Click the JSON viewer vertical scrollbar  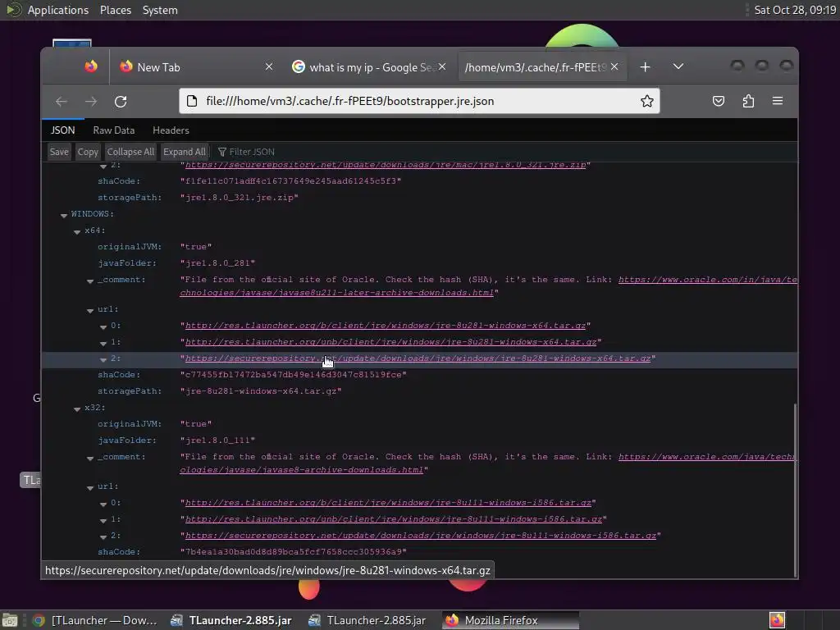795,489
